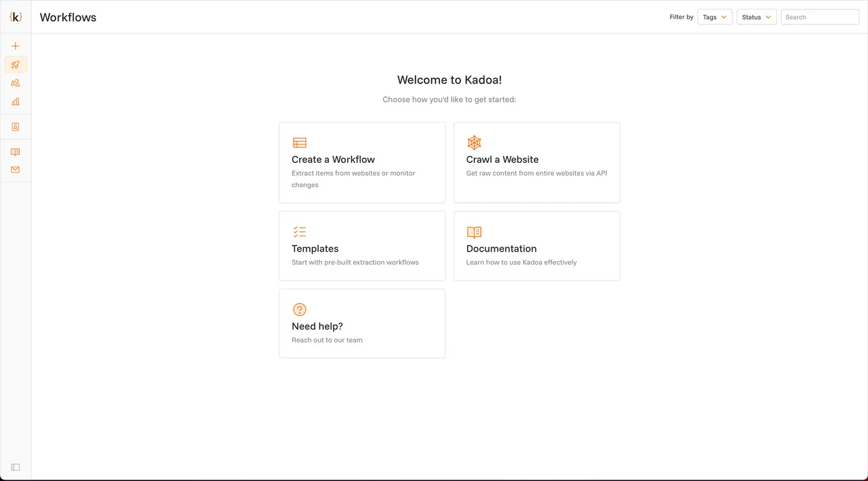
Task: Open the shapes icon in sidebar
Action: (16, 83)
